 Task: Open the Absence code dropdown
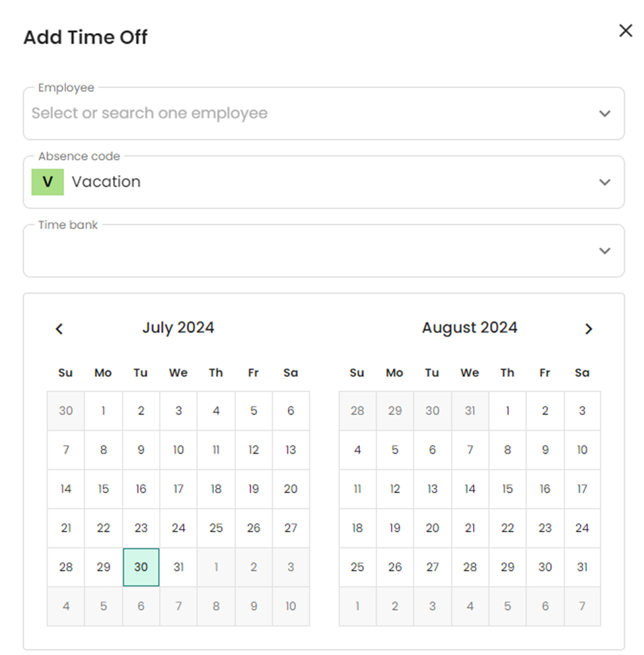[604, 182]
